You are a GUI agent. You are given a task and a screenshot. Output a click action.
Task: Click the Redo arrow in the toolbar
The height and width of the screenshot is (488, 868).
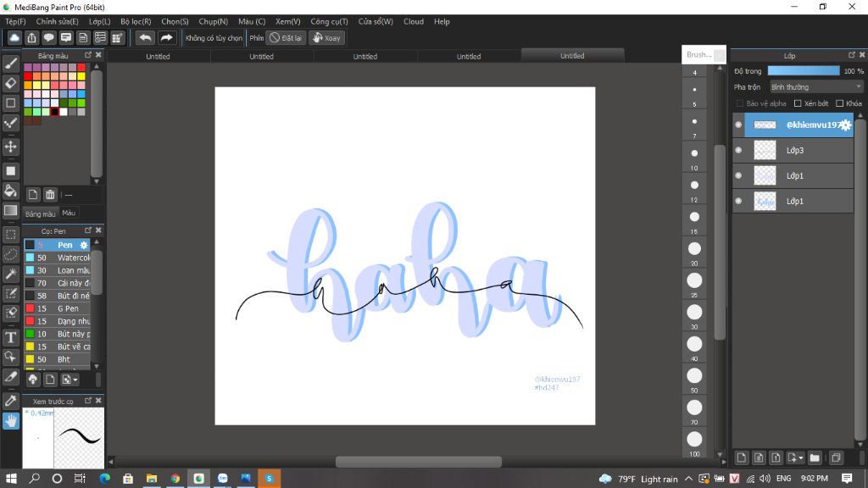coord(166,37)
